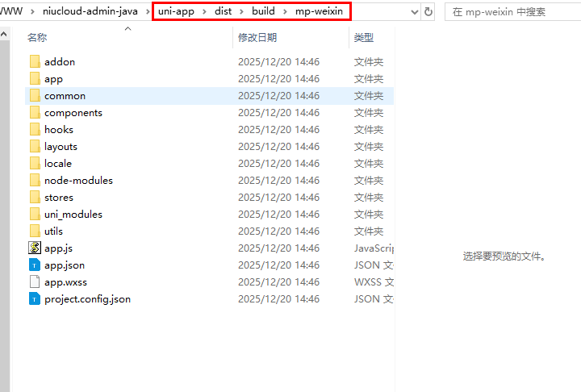Click the search box for mp-weixin
Image resolution: width=581 pixels, height=392 pixels.
(x=513, y=12)
